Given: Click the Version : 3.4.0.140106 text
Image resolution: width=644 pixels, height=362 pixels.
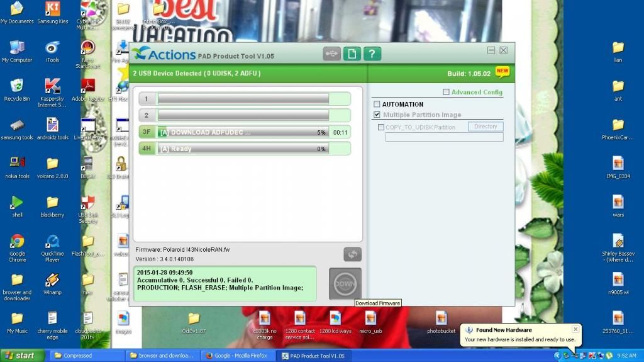Looking at the screenshot, I should click(165, 259).
